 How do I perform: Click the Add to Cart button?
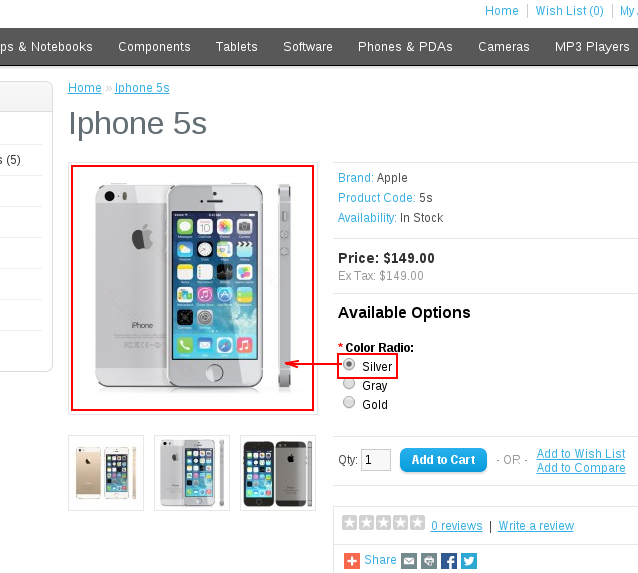pyautogui.click(x=443, y=460)
